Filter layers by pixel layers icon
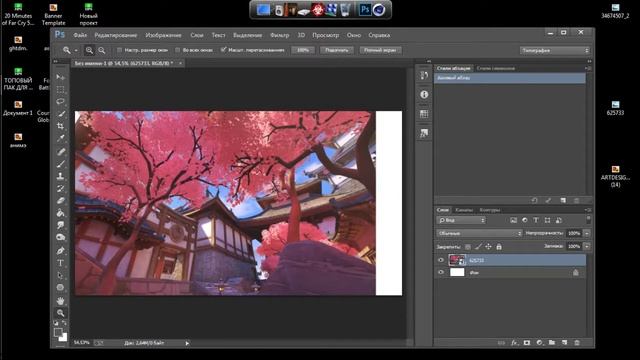The image size is (640, 360). 513,220
